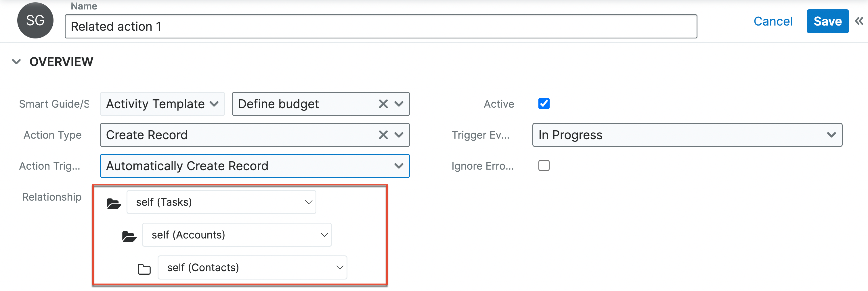Uncheck the Active checkbox

(x=544, y=104)
